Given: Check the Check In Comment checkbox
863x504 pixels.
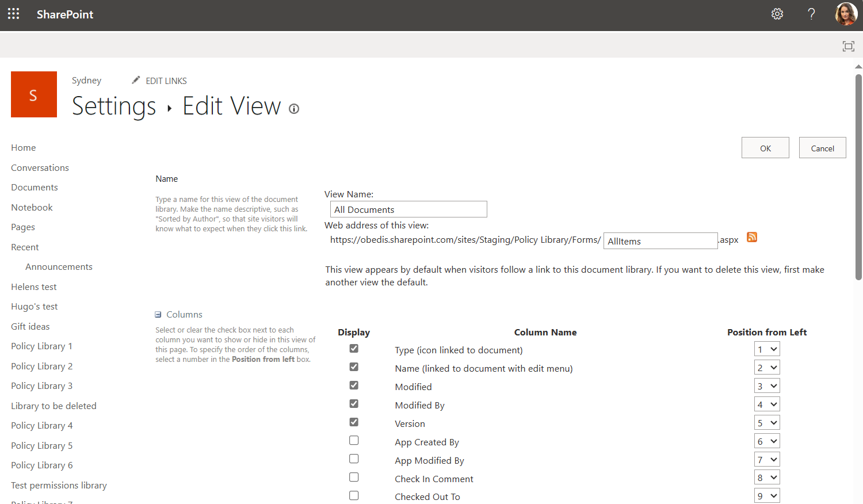Looking at the screenshot, I should [354, 478].
